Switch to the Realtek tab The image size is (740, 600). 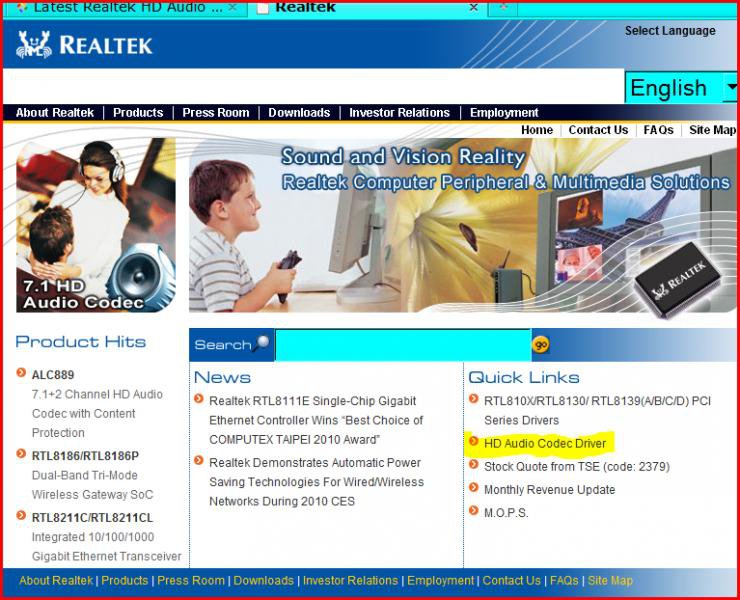pos(367,8)
